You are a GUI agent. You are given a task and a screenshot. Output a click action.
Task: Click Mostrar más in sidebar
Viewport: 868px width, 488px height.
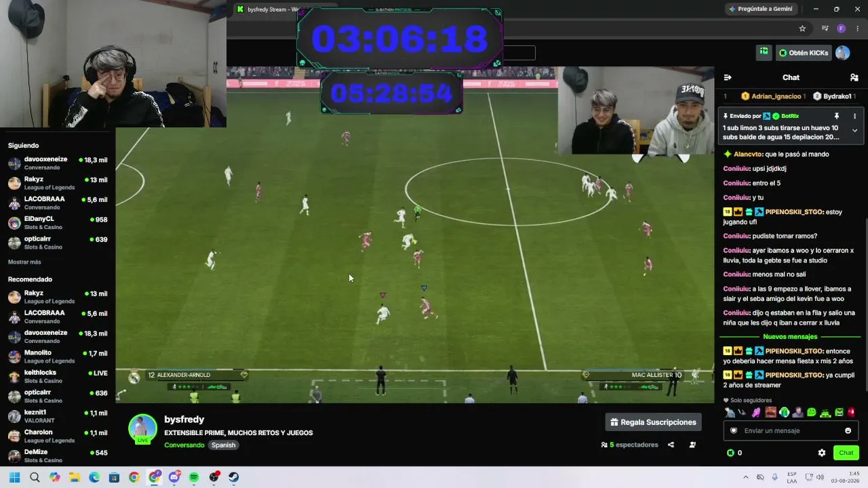click(x=24, y=262)
